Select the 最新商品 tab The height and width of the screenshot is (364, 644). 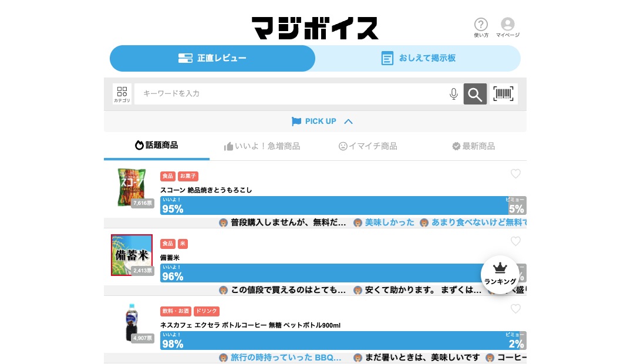point(473,146)
